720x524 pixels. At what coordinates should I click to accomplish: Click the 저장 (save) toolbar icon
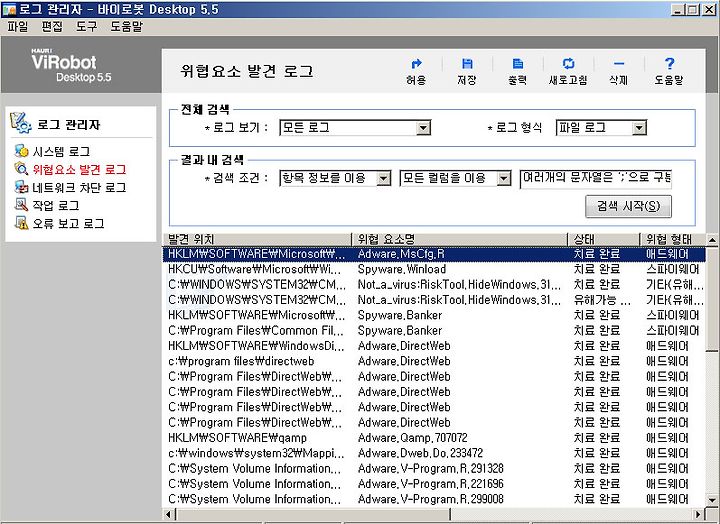click(467, 64)
